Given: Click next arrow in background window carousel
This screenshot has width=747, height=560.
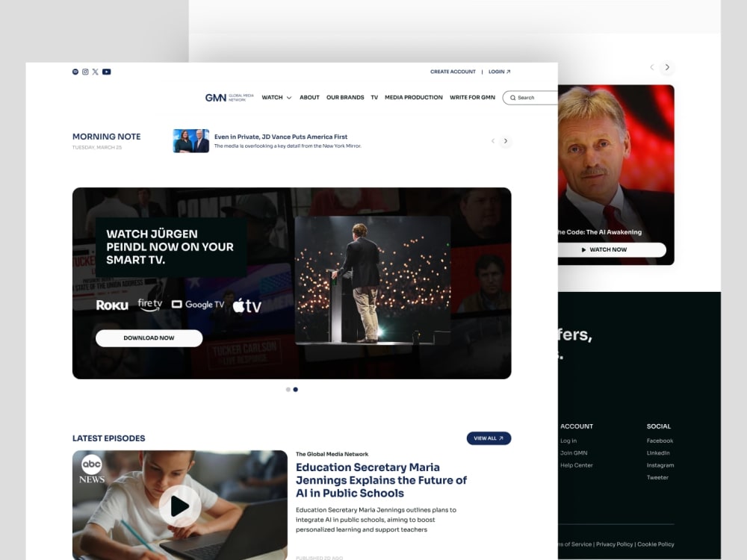Looking at the screenshot, I should click(x=667, y=67).
